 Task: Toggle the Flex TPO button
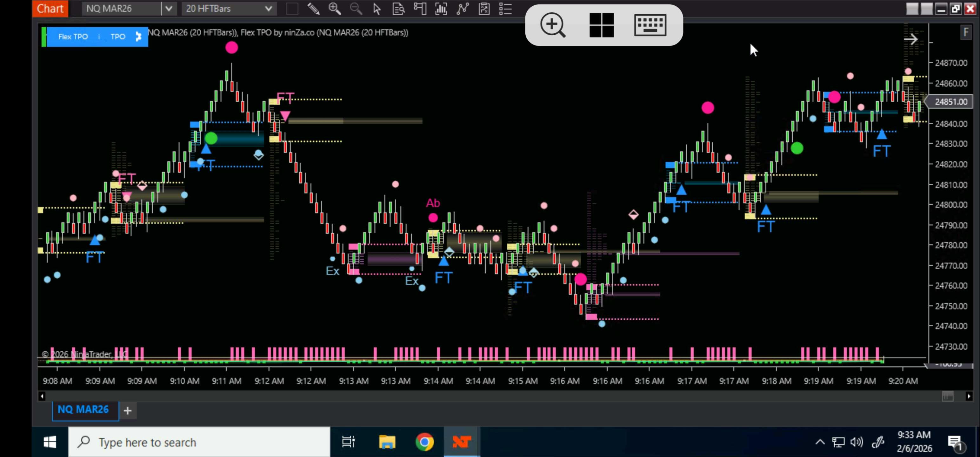(x=73, y=37)
